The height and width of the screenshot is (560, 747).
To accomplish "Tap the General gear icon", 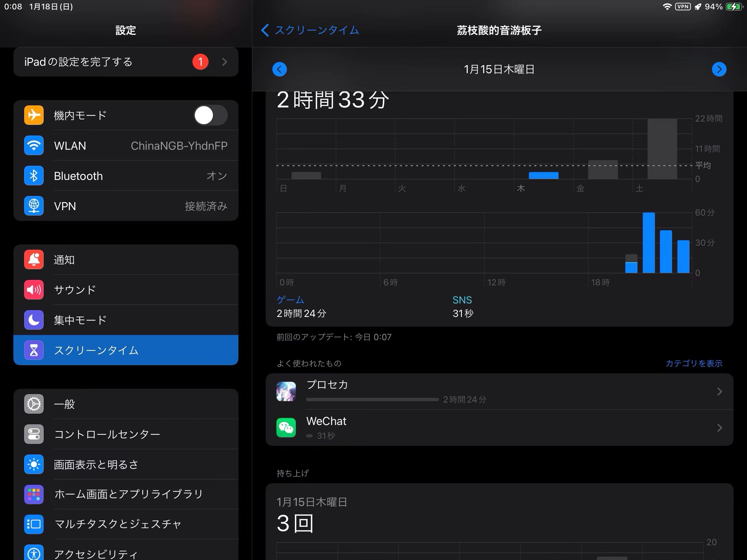I will tap(34, 404).
